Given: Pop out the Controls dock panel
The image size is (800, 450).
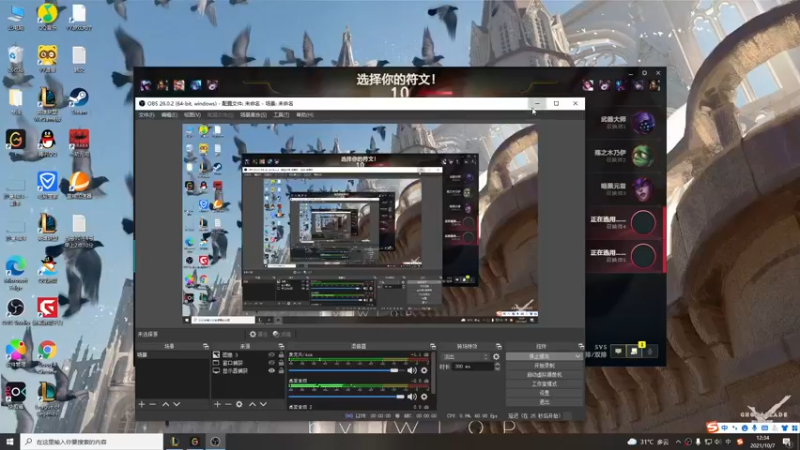Looking at the screenshot, I should click(x=581, y=346).
